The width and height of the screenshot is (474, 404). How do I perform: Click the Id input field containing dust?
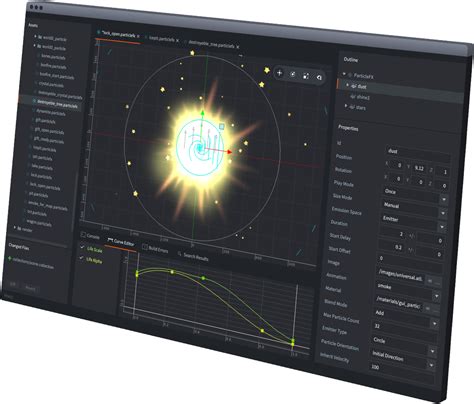(418, 153)
